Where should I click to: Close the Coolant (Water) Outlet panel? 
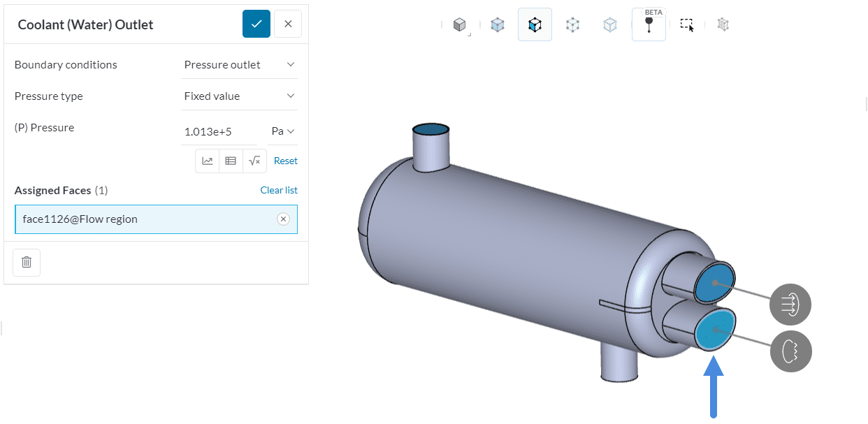[x=288, y=24]
